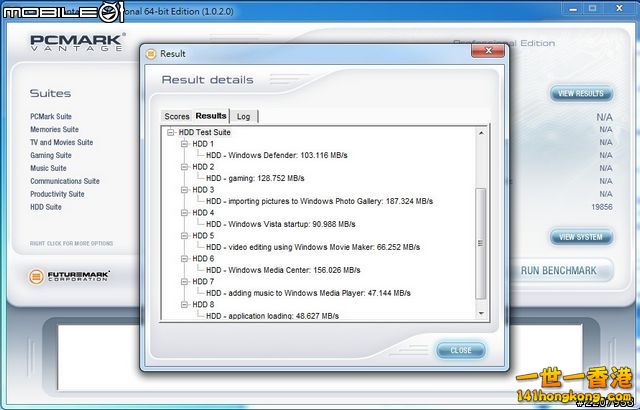Open the Log tab

coord(243,116)
